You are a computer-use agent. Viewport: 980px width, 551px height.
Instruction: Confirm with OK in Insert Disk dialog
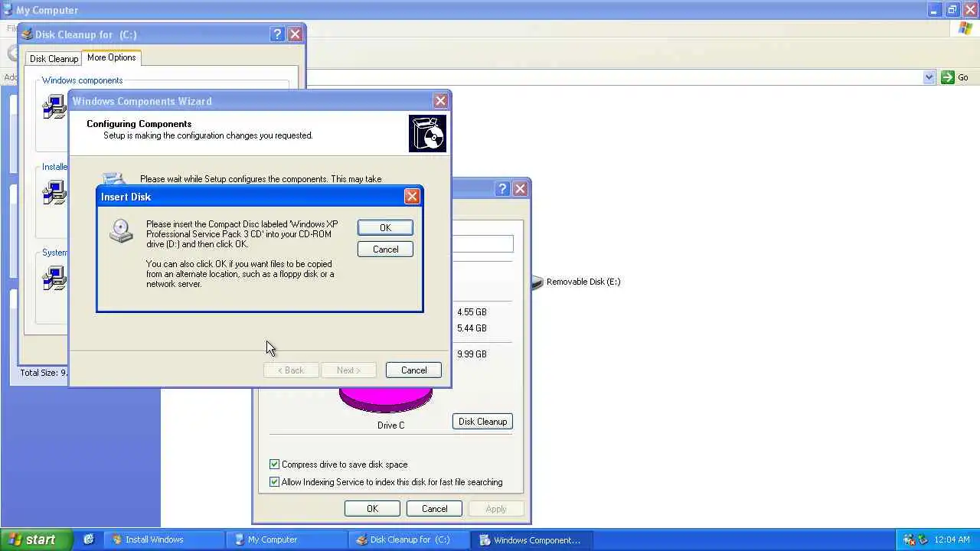point(385,227)
